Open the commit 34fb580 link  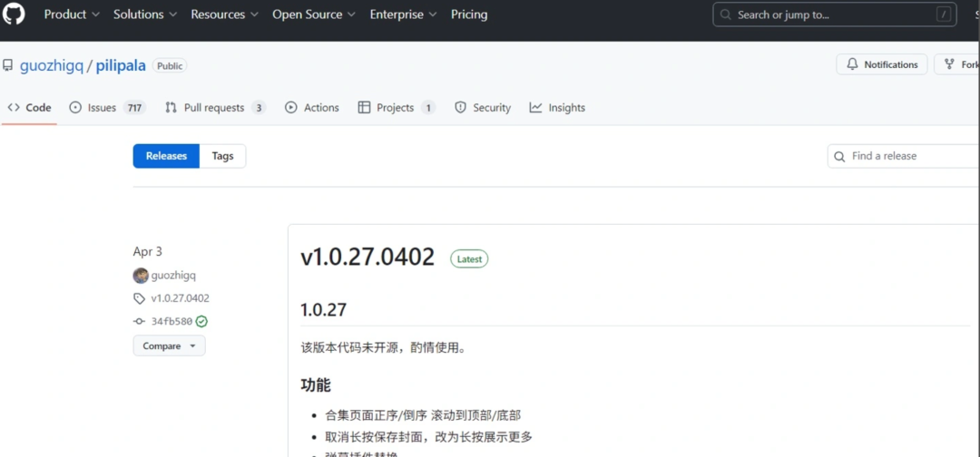[x=171, y=322]
